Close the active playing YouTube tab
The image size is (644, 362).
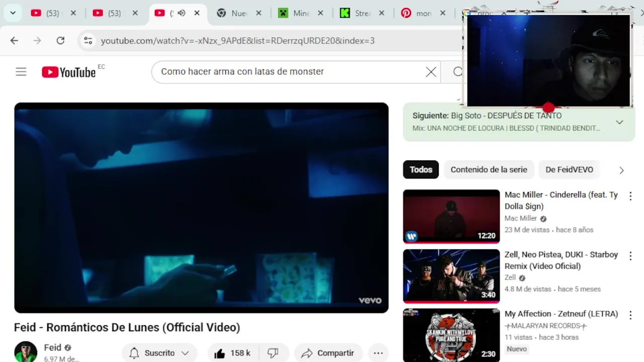(197, 13)
